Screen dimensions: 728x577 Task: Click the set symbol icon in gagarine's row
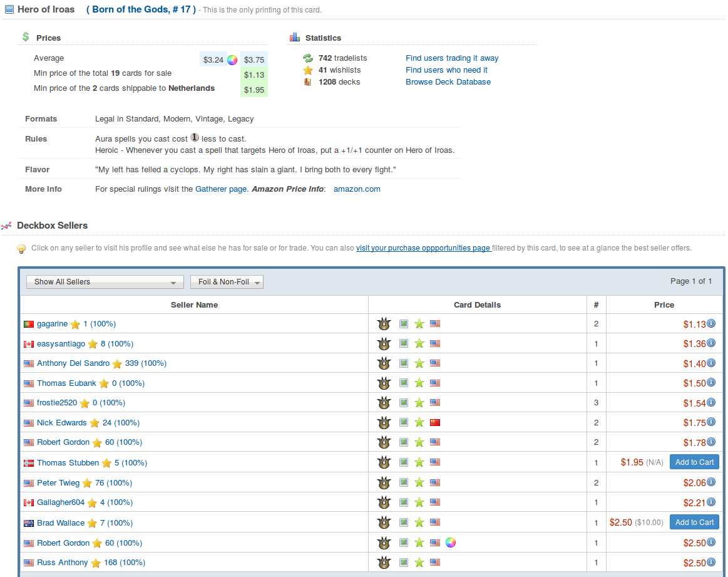(384, 324)
